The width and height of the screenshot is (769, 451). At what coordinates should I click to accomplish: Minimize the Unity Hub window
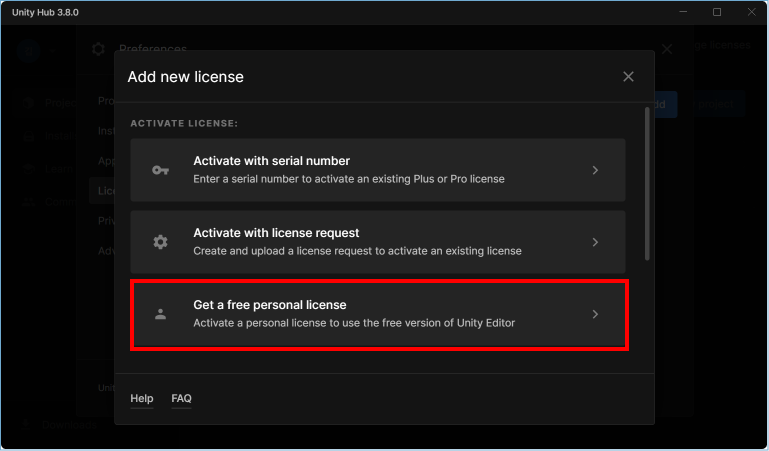[x=683, y=12]
